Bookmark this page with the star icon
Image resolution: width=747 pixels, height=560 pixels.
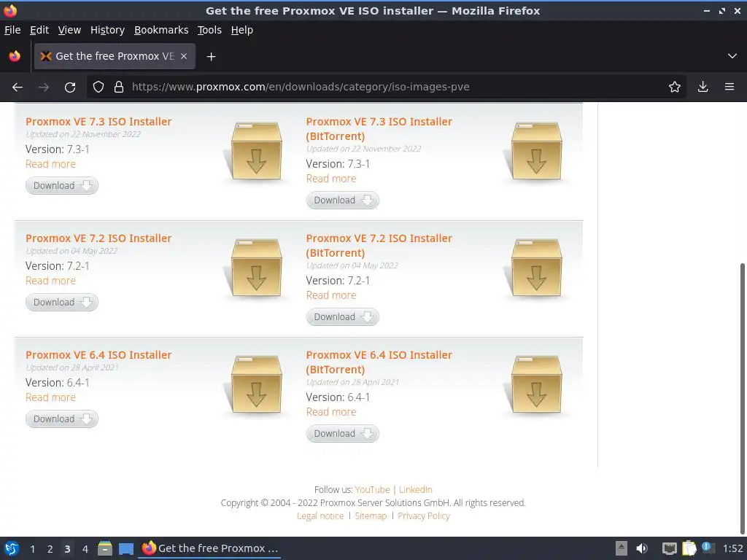tap(675, 87)
